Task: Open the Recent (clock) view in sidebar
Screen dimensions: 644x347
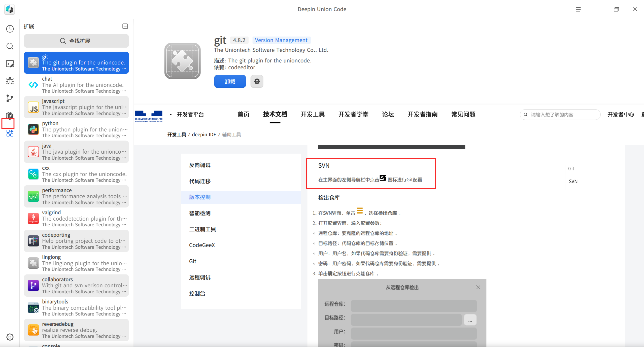Action: (x=10, y=29)
